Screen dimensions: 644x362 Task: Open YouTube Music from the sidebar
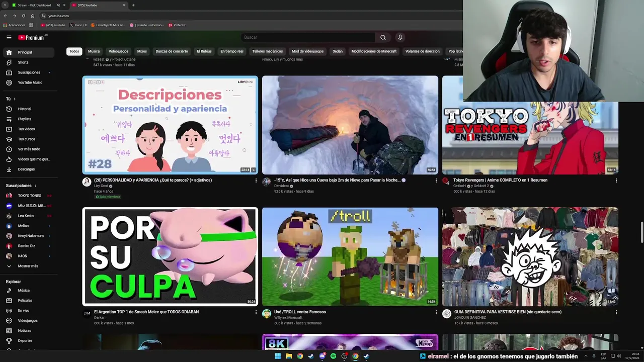[29, 82]
